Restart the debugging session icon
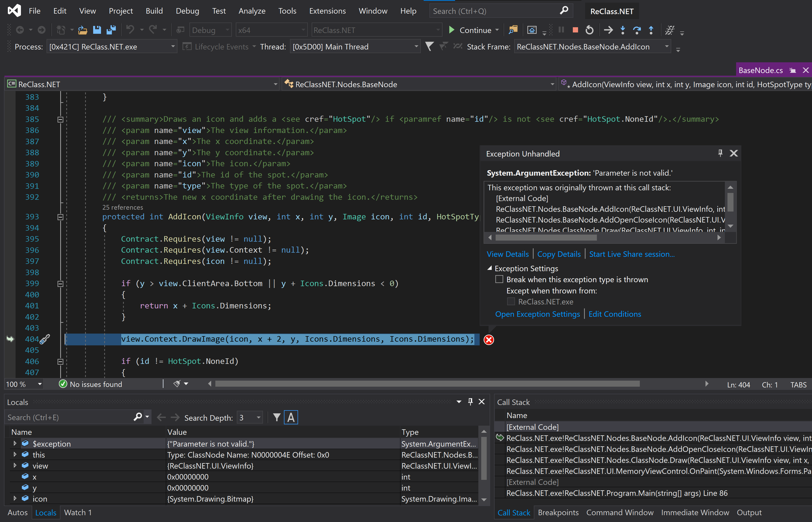 (589, 30)
